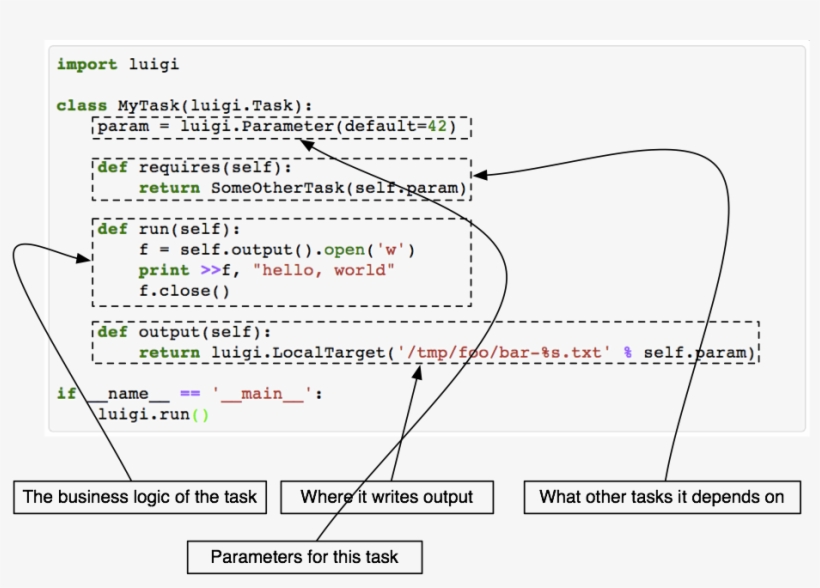Click the 'f.close()' line
Screen dimensions: 820x588
(x=184, y=291)
